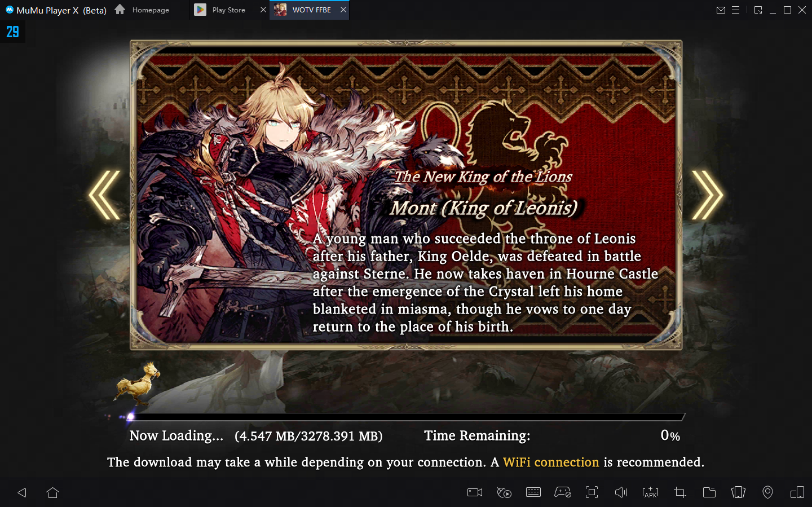The width and height of the screenshot is (812, 507).
Task: Set virtual location pin icon
Action: coord(767,492)
